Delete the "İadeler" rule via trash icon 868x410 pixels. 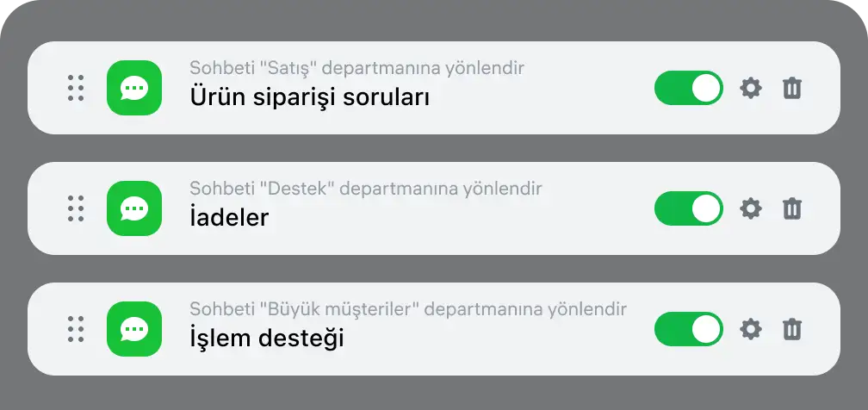click(792, 208)
